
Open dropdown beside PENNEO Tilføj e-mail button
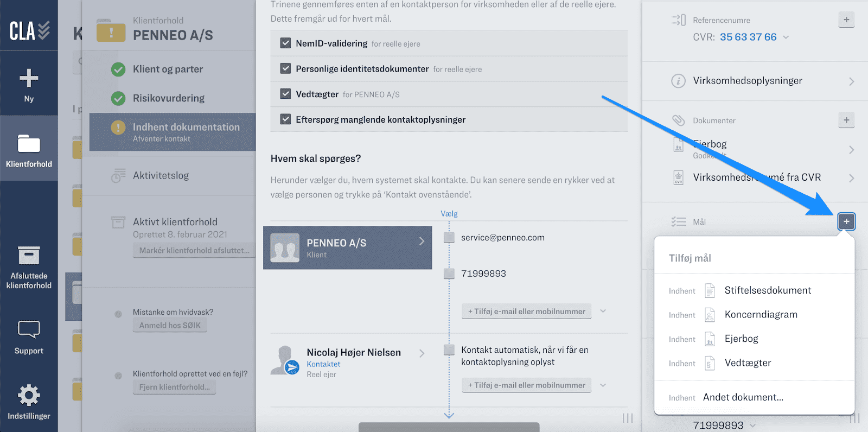[603, 312]
